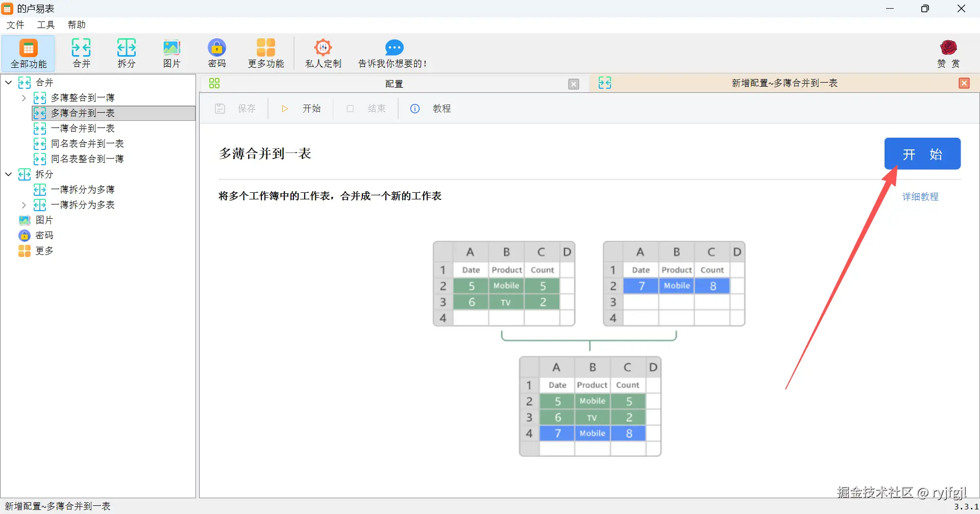
Task: Click the 多薄合并到一表 heading text
Action: point(265,153)
